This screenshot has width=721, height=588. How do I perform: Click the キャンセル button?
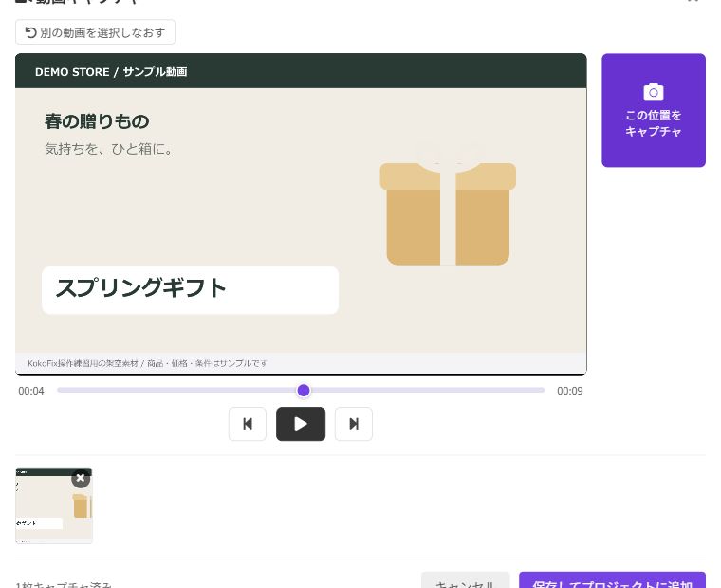pos(466,582)
